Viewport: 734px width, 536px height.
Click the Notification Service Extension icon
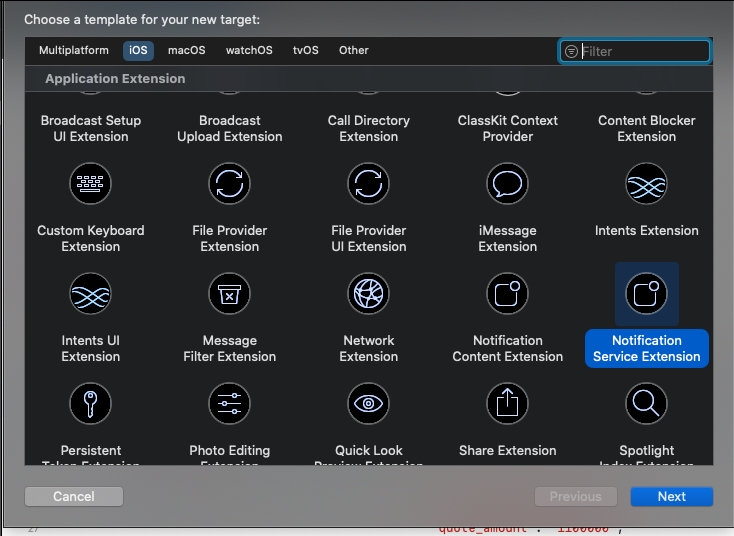point(646,294)
